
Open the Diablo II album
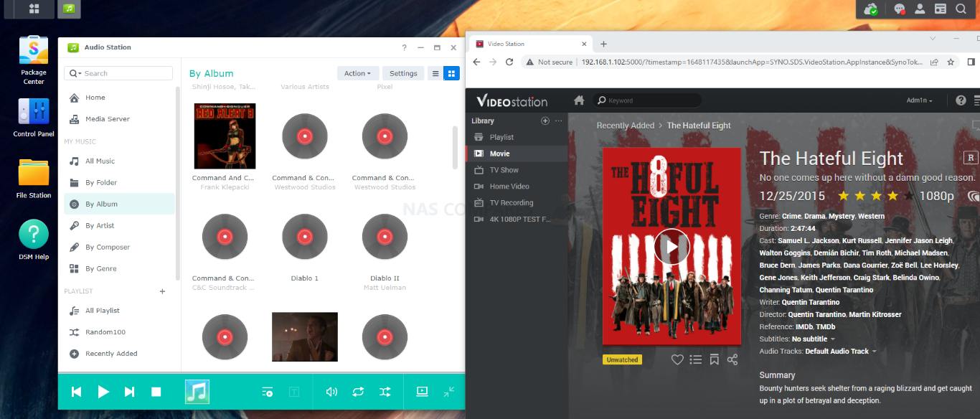click(385, 237)
